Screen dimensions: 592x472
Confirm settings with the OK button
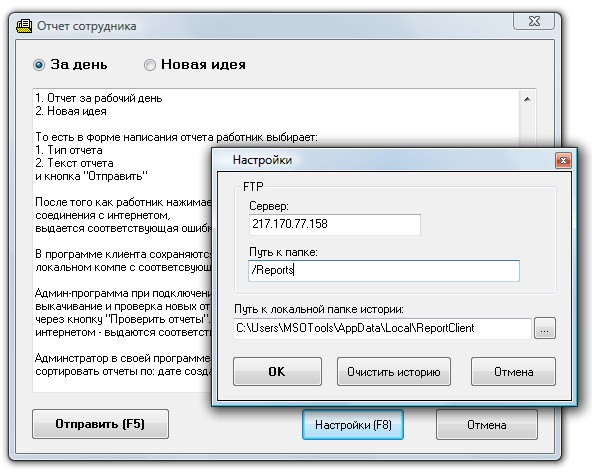pos(277,372)
